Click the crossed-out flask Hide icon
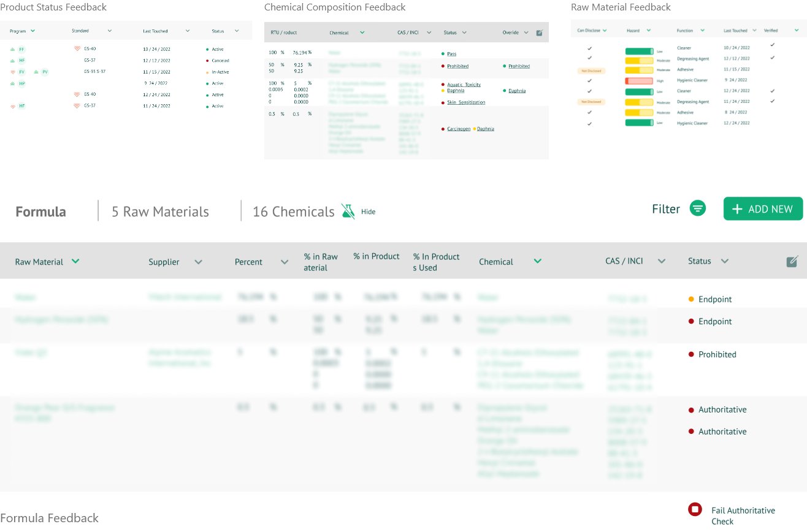807x532 pixels. [348, 211]
